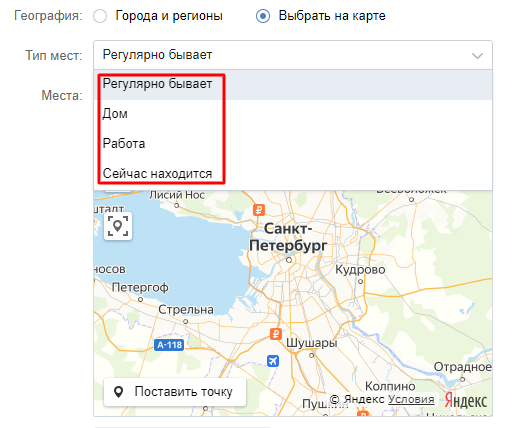Click the orange ruble marker above Санкт-Петербург

pyautogui.click(x=259, y=210)
